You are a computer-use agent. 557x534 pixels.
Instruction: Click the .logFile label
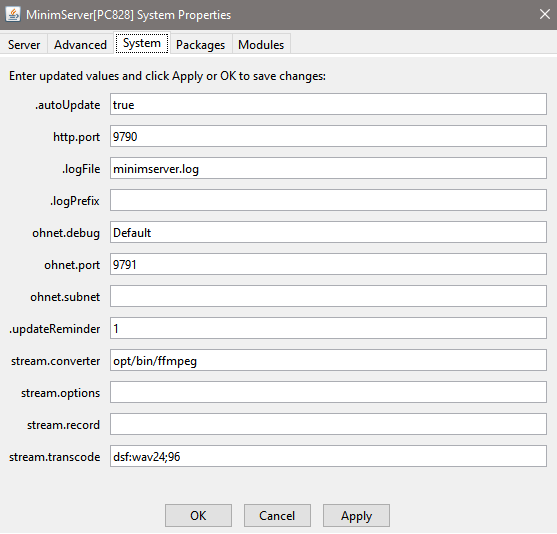pos(81,169)
